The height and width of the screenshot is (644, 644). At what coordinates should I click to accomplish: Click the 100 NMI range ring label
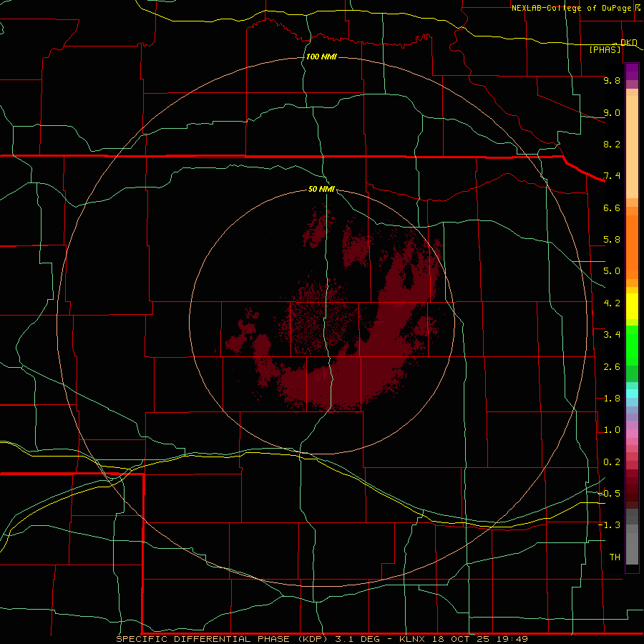321,57
